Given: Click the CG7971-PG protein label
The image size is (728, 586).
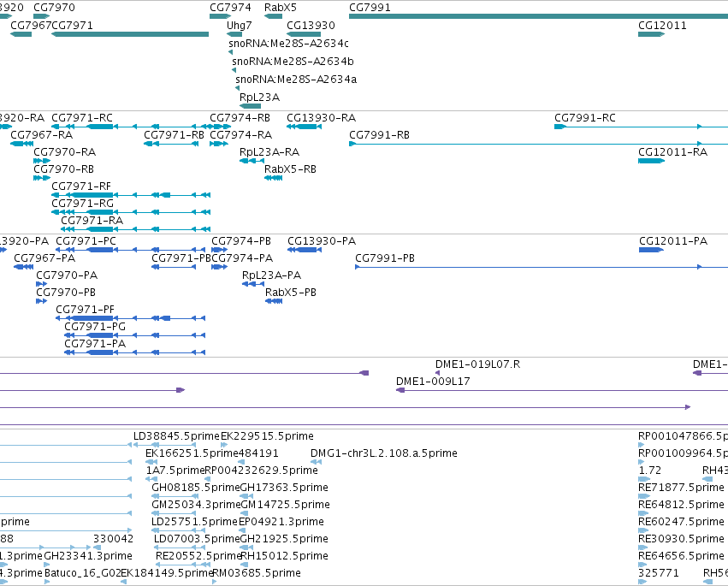Looking at the screenshot, I should pos(95,328).
